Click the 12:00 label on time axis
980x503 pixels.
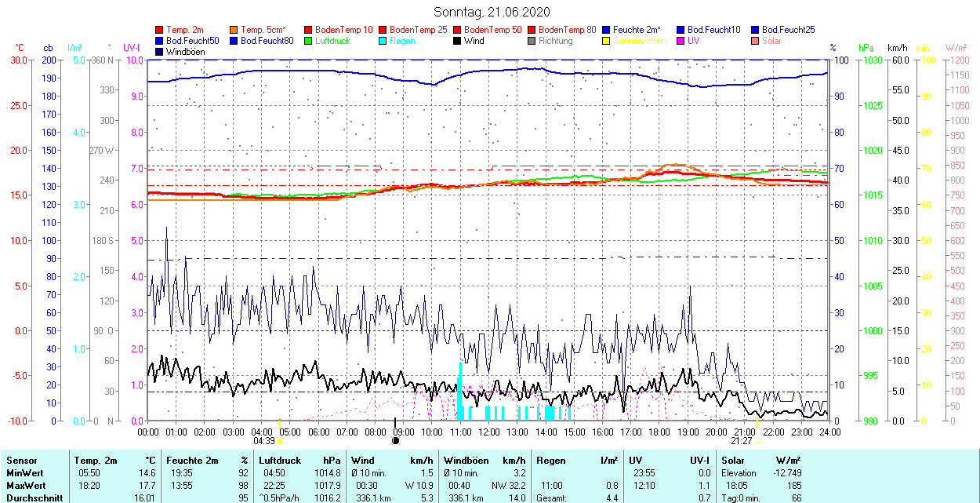tap(489, 432)
